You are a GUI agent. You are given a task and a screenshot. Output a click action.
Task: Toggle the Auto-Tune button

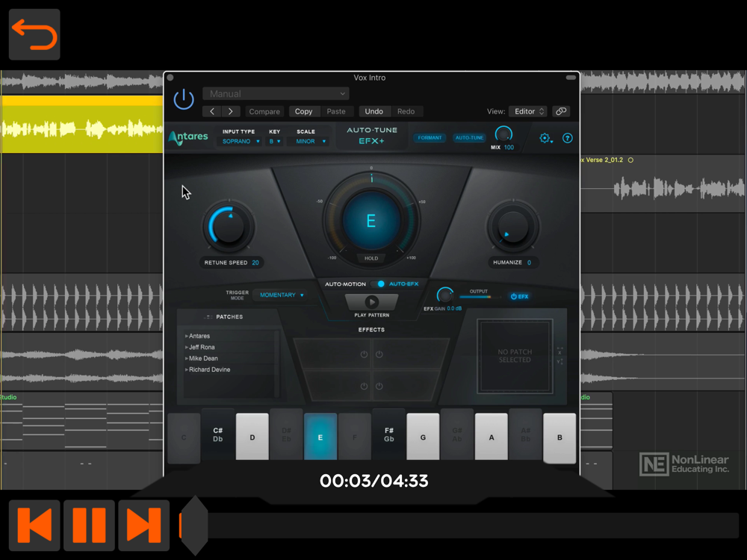point(469,137)
